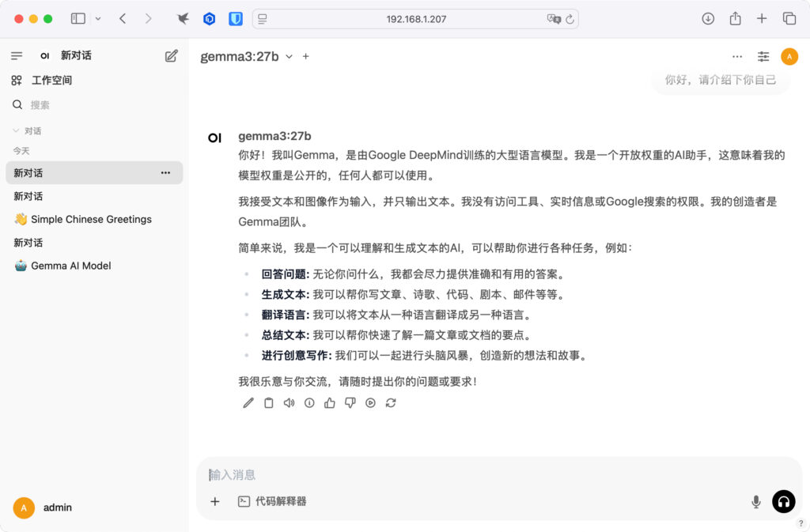Give the response a thumbs down

point(350,403)
